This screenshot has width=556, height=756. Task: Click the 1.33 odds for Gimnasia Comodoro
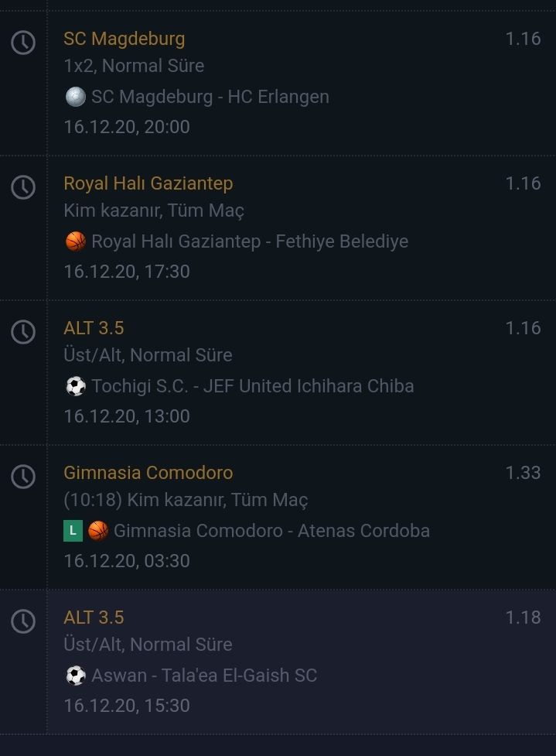523,473
